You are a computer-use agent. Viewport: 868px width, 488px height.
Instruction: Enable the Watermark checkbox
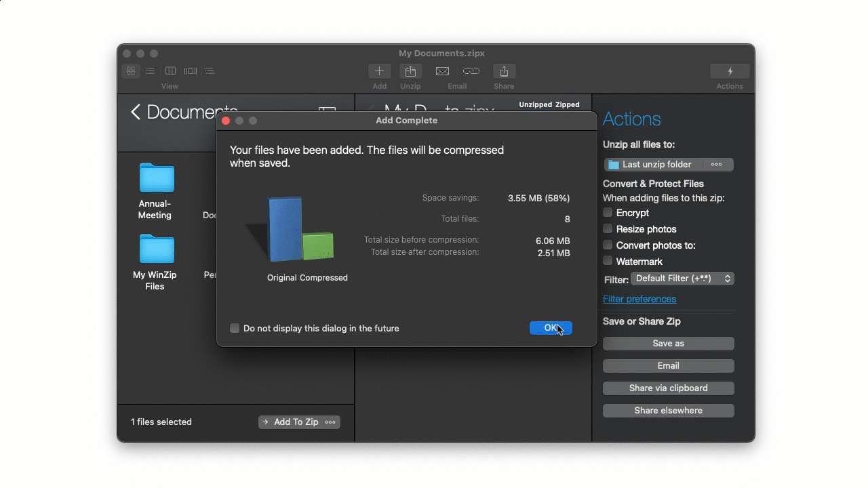click(608, 261)
